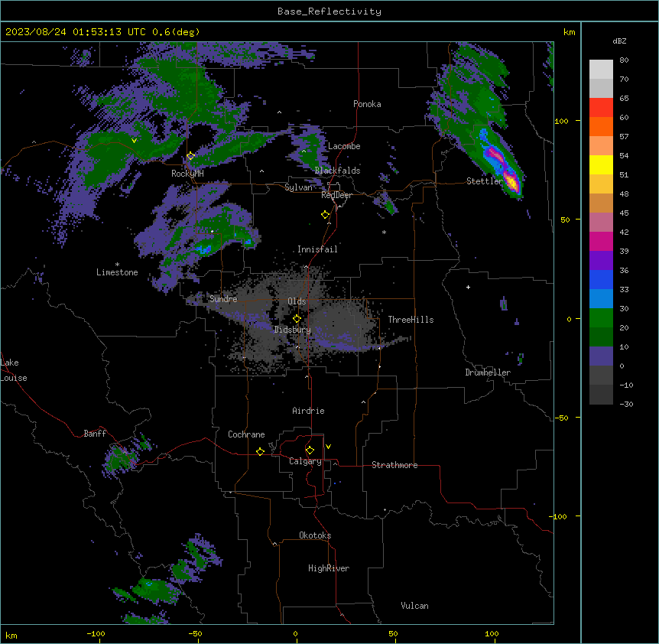659x644 pixels.
Task: Click the dBZ legend heading
Action: pos(619,41)
